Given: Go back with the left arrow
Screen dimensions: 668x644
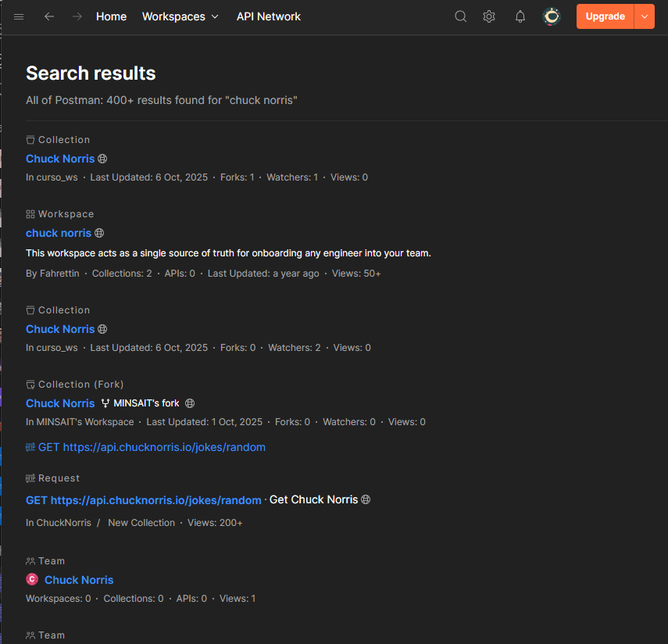Looking at the screenshot, I should coord(49,16).
